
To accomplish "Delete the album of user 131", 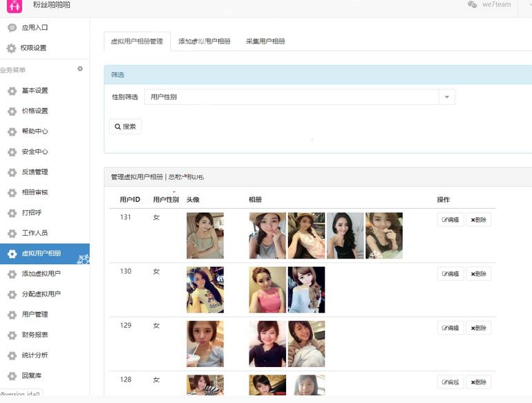I will pos(478,220).
